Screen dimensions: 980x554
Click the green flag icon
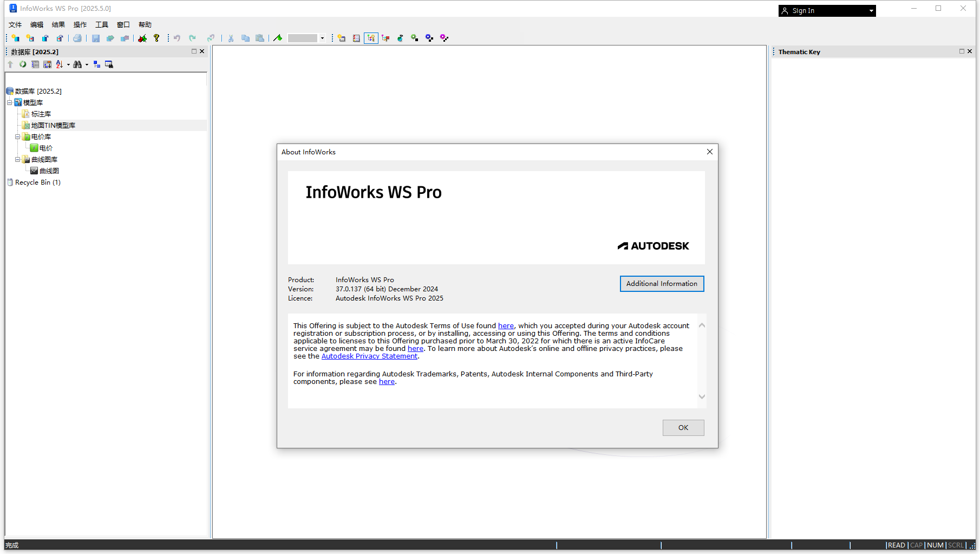(278, 38)
